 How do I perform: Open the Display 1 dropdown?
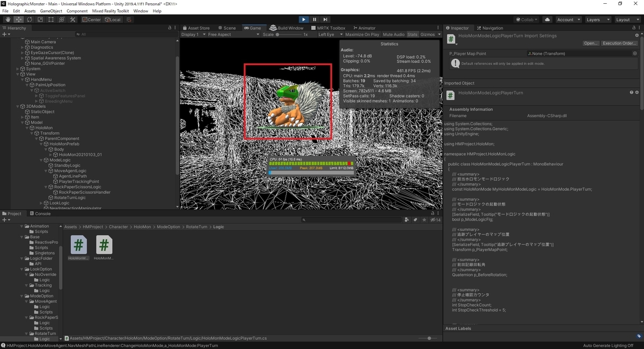[x=193, y=34]
